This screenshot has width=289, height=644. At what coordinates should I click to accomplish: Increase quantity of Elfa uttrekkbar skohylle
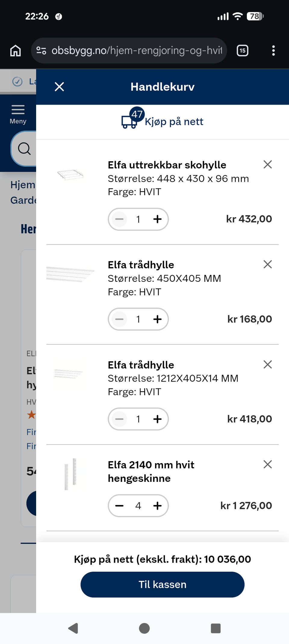[x=157, y=219]
